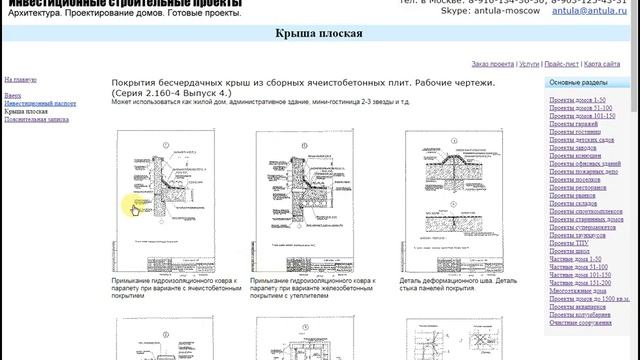Open Частные дома 151-200 section
Image resolution: width=640 pixels, height=360 pixels.
pos(580,283)
